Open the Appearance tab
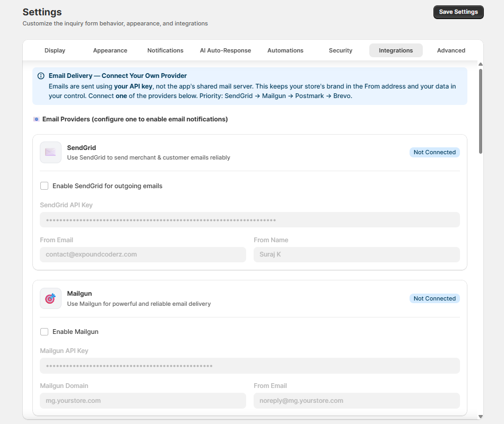 [x=110, y=50]
